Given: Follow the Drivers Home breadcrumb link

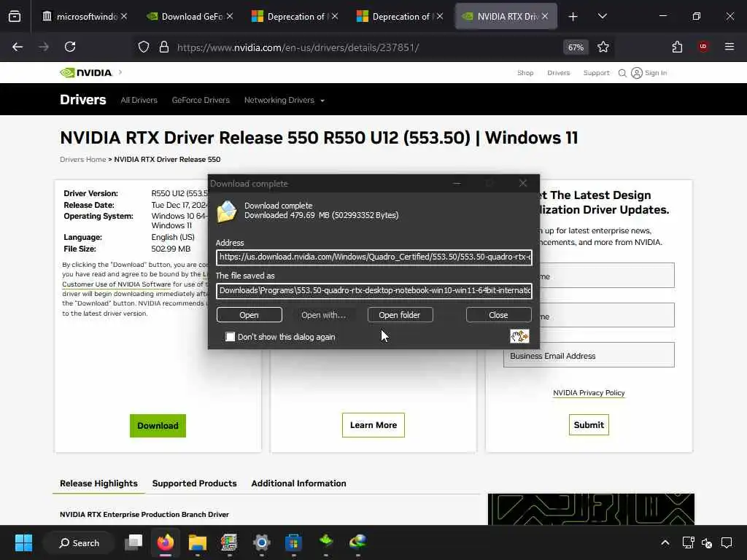Looking at the screenshot, I should 83,160.
